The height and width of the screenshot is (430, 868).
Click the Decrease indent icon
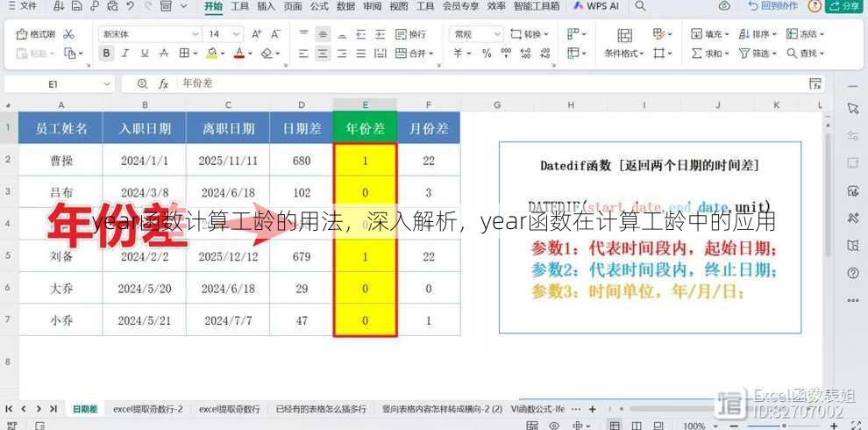tap(361, 34)
